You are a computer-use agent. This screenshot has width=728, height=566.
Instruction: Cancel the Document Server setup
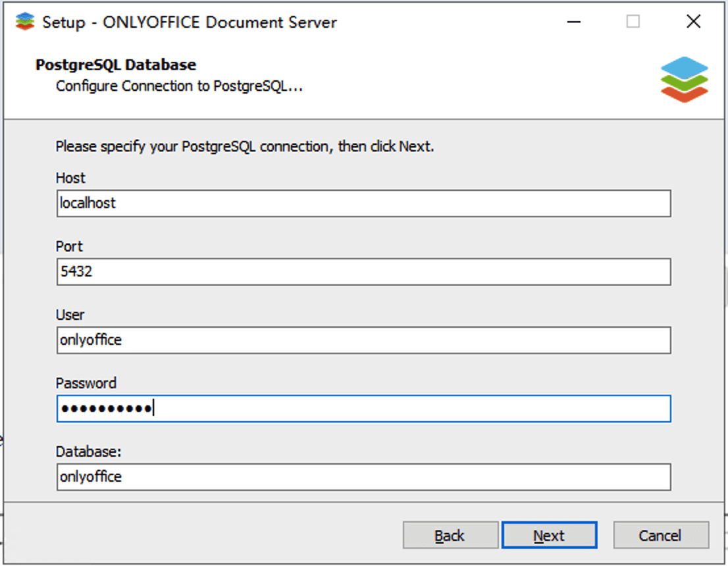[x=660, y=536]
